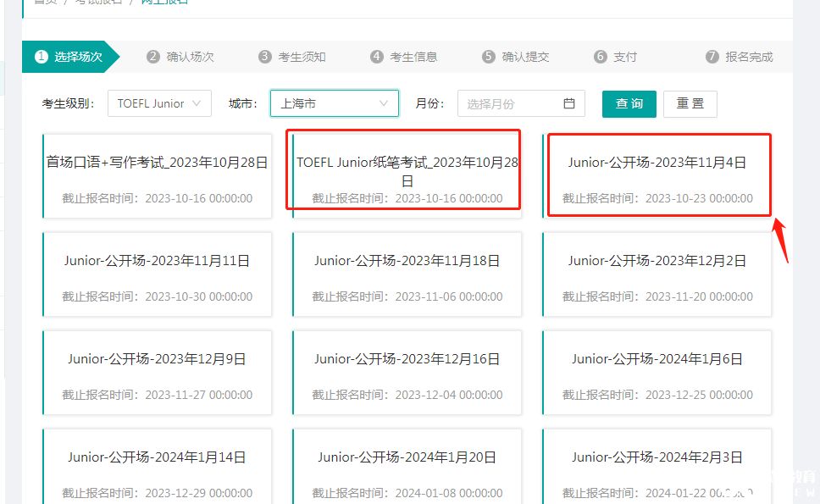
Task: Select step 5 确认提交 tab
Action: point(516,57)
